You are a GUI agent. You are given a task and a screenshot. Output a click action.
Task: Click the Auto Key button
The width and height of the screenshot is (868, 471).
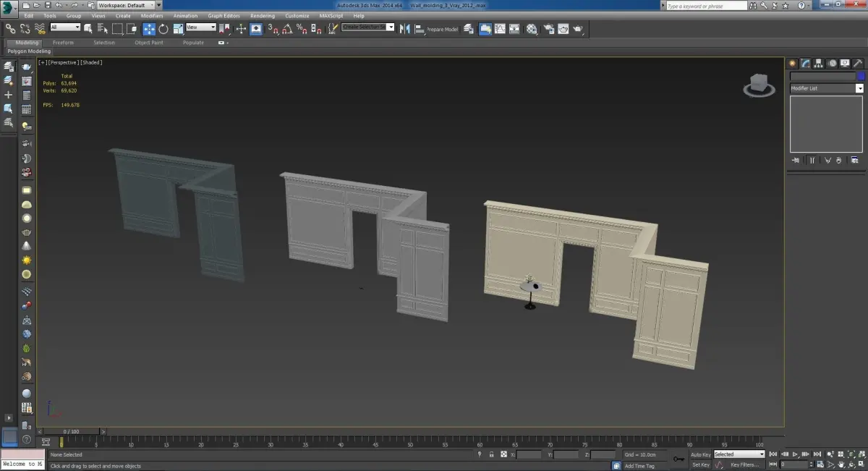point(701,454)
